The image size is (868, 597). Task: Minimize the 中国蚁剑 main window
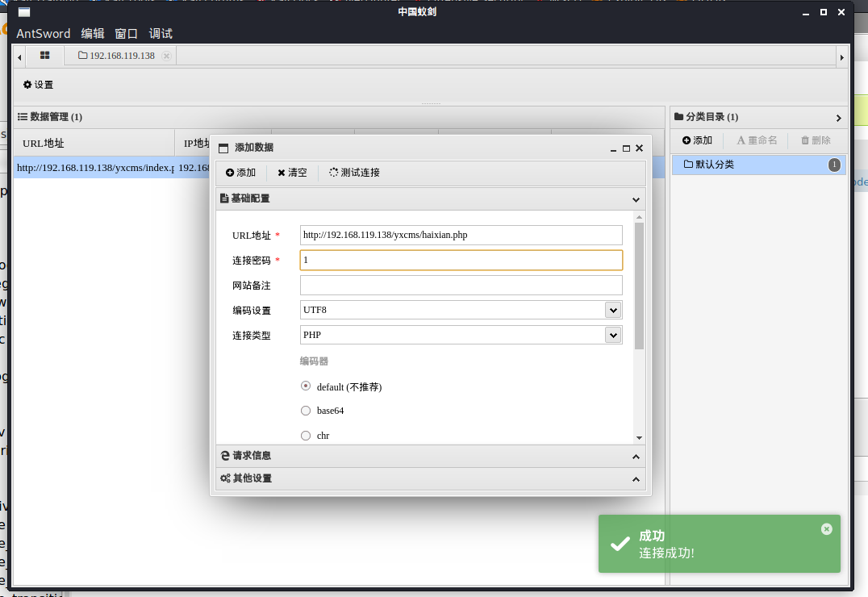pyautogui.click(x=806, y=12)
